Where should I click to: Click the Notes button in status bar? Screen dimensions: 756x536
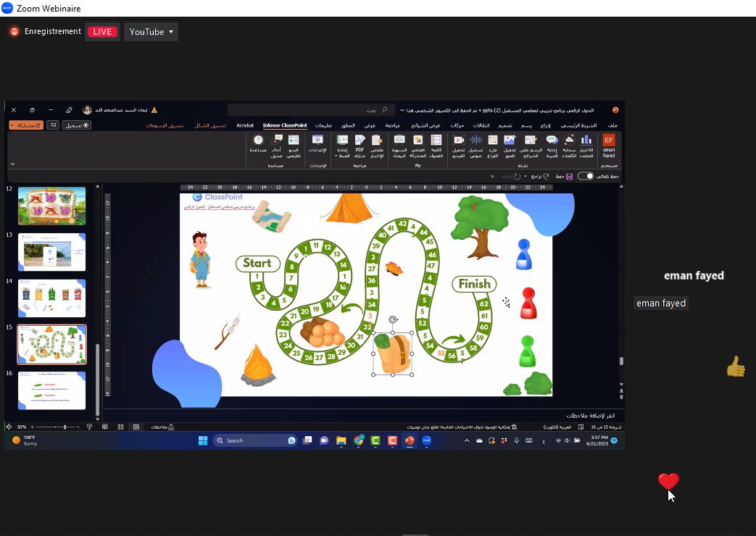click(162, 427)
